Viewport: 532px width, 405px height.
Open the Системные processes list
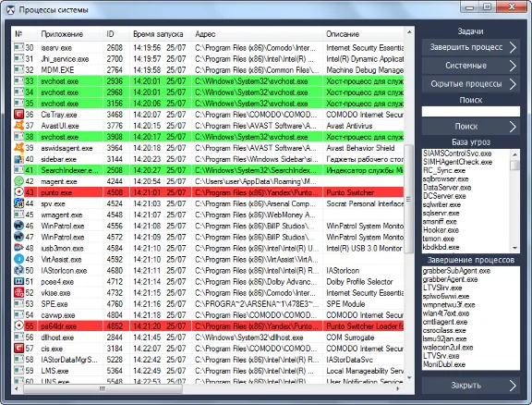point(471,66)
